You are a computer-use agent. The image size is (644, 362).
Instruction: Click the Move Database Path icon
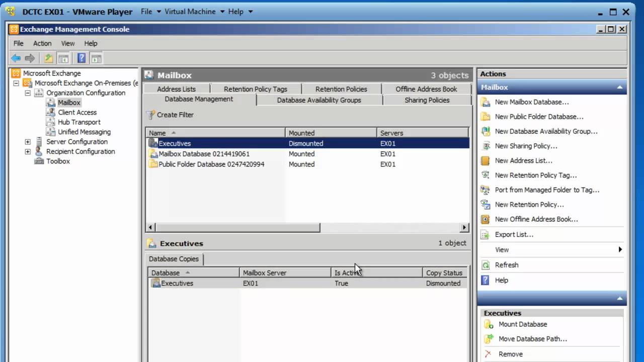point(489,339)
